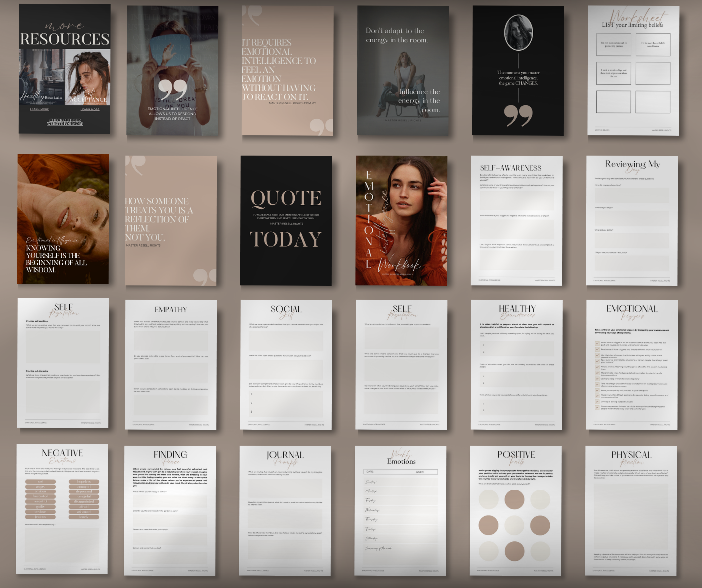Tick the first checkbox in Emotional Triggers

[597, 343]
